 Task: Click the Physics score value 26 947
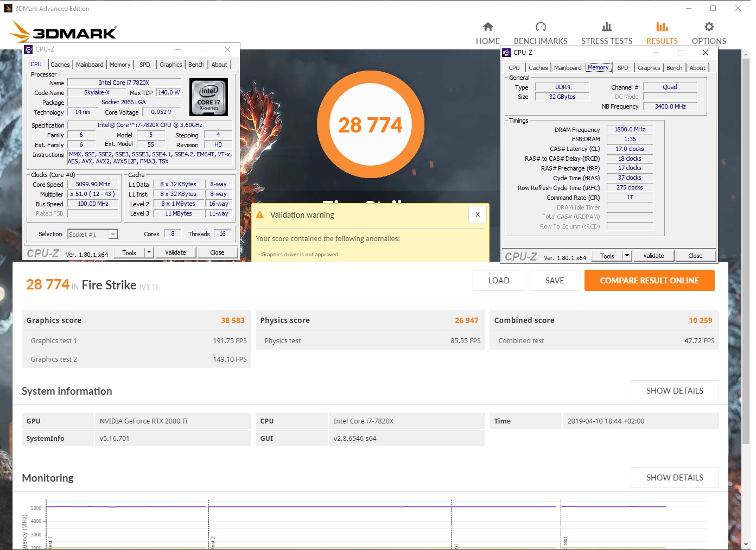(467, 320)
